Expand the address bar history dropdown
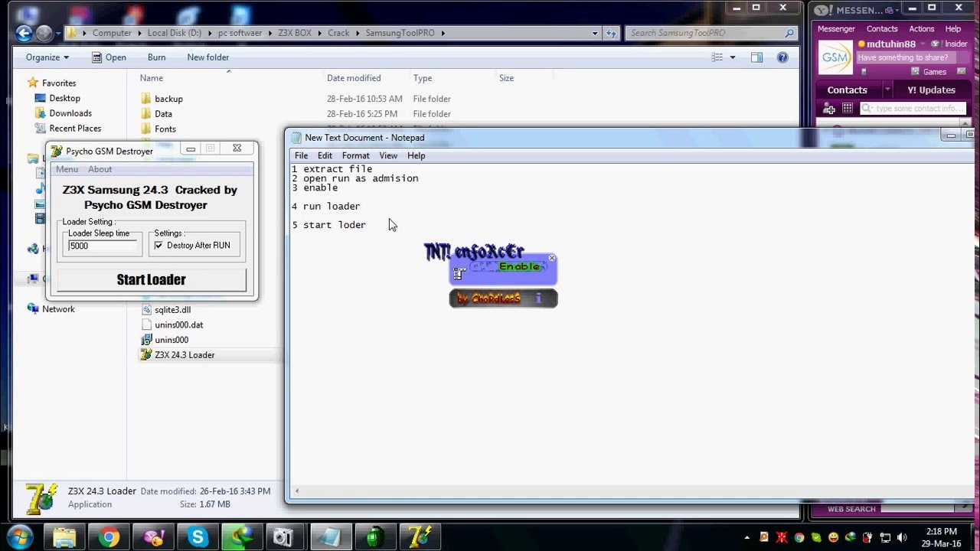Screen dimensions: 980x551 pos(595,33)
